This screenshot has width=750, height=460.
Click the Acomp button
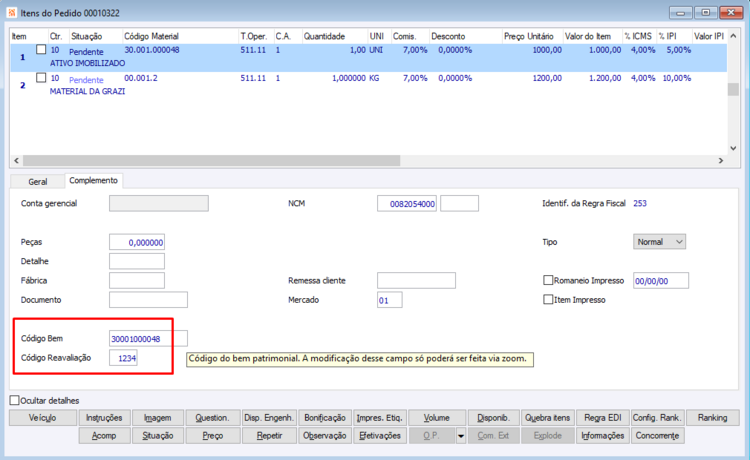click(x=104, y=436)
